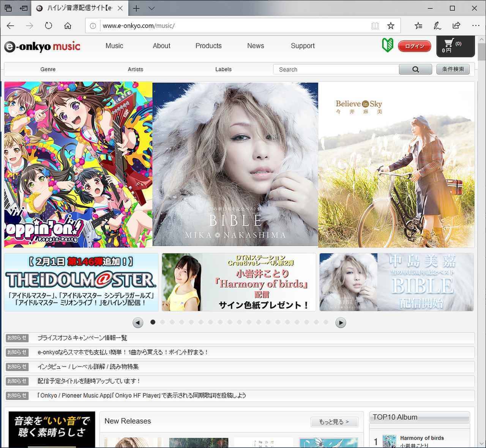Viewport: 486px width, 448px height.
Task: Click the Search input field
Action: coord(336,69)
